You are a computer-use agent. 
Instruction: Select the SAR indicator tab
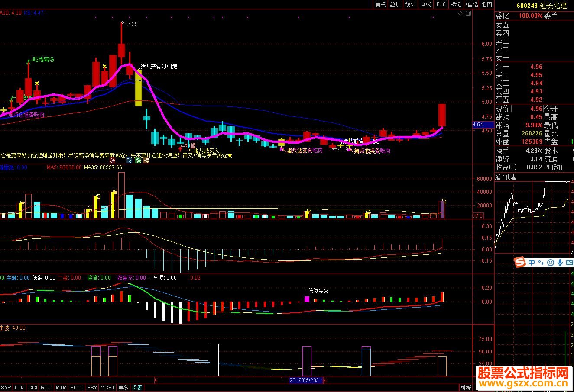coord(6,388)
